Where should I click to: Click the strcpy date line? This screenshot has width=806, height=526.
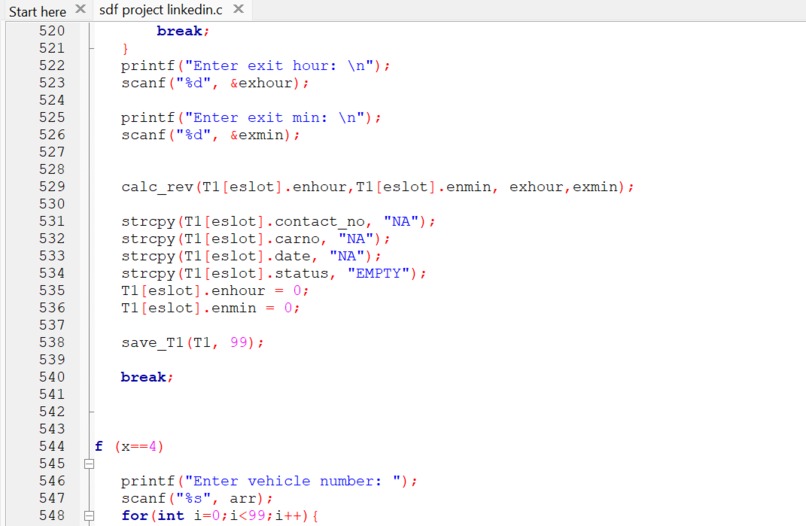click(251, 257)
